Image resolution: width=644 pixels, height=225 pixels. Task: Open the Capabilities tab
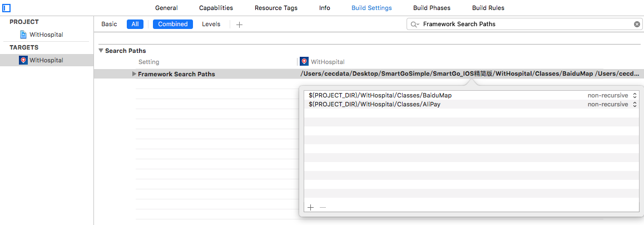216,8
